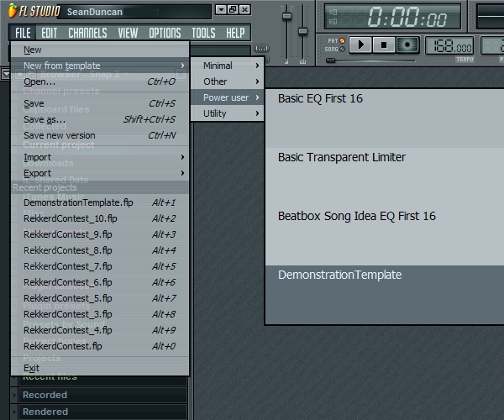The image size is (504, 420).
Task: Select Beatbox Song Idea EQ First 16
Action: [x=385, y=236]
